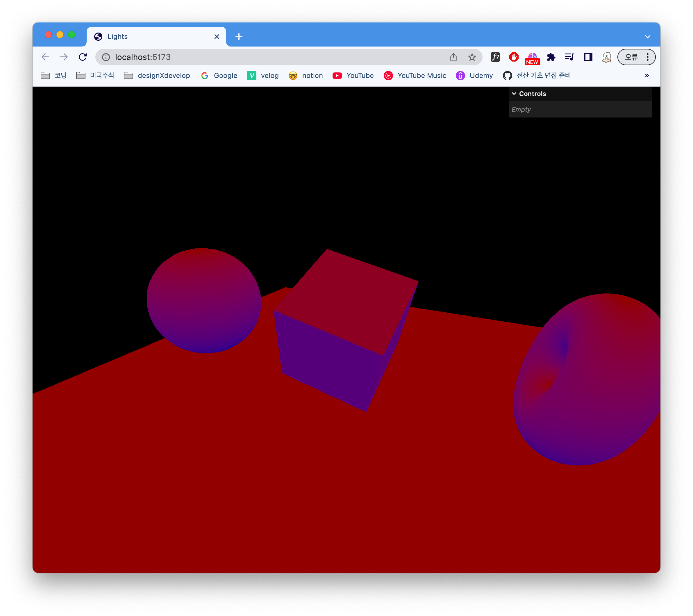
Task: Click the localhost:5173 address field
Action: point(271,57)
